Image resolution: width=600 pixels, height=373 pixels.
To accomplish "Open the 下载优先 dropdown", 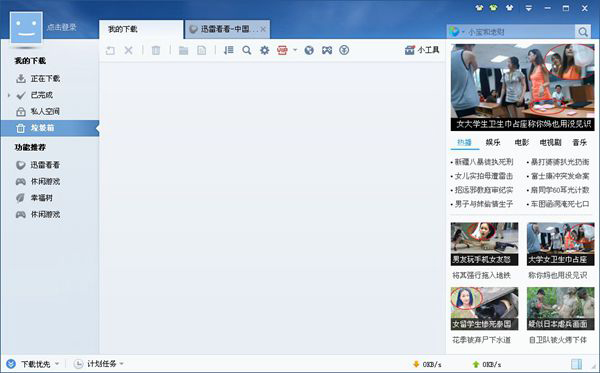I will coord(57,363).
